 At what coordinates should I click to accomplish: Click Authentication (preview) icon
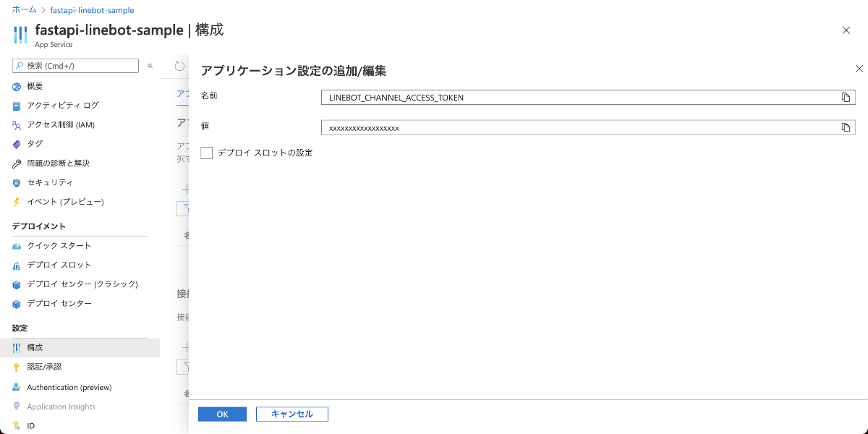point(17,387)
